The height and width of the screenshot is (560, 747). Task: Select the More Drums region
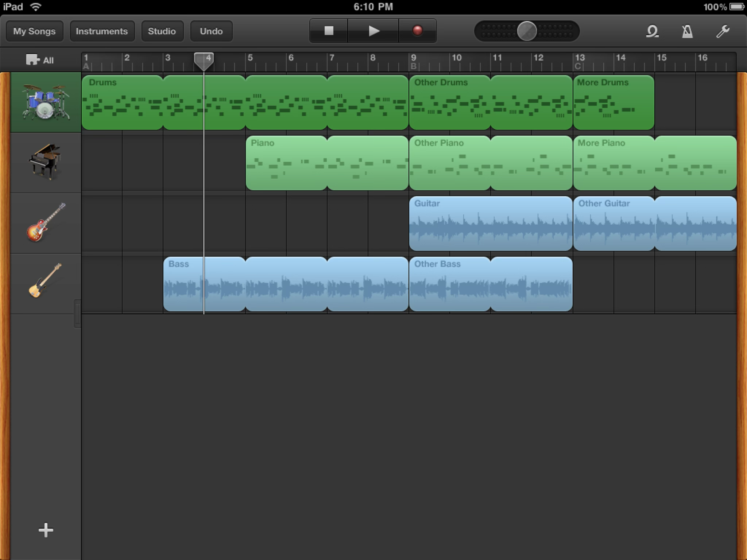[614, 102]
